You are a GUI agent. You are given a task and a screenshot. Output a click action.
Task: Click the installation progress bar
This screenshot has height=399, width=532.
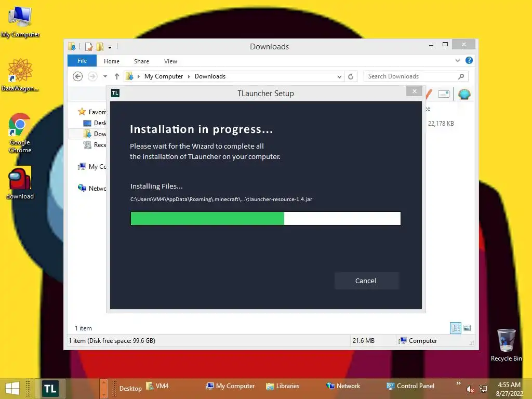(265, 218)
